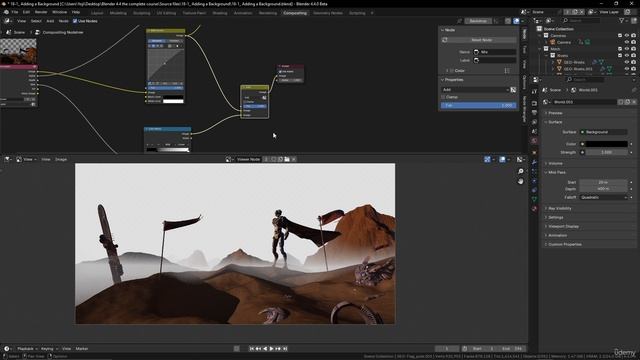Open the Render menu
640x360 pixels.
point(41,12)
